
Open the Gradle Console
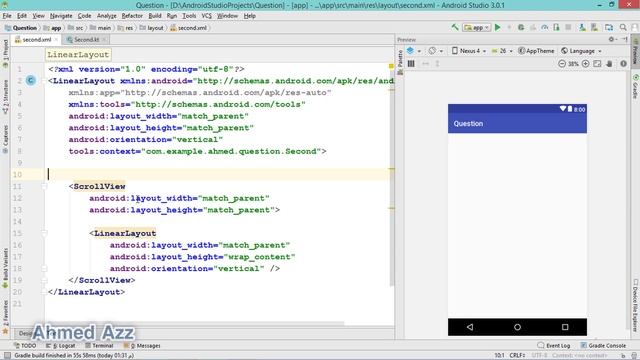pos(603,345)
